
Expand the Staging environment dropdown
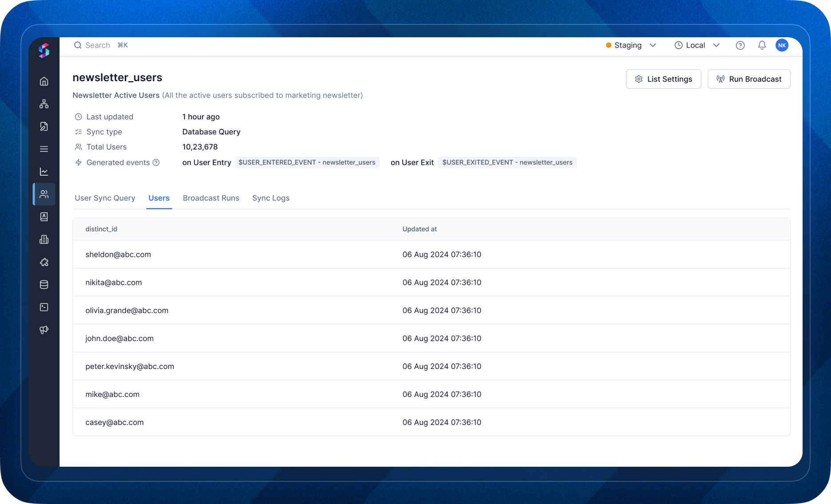tap(631, 45)
